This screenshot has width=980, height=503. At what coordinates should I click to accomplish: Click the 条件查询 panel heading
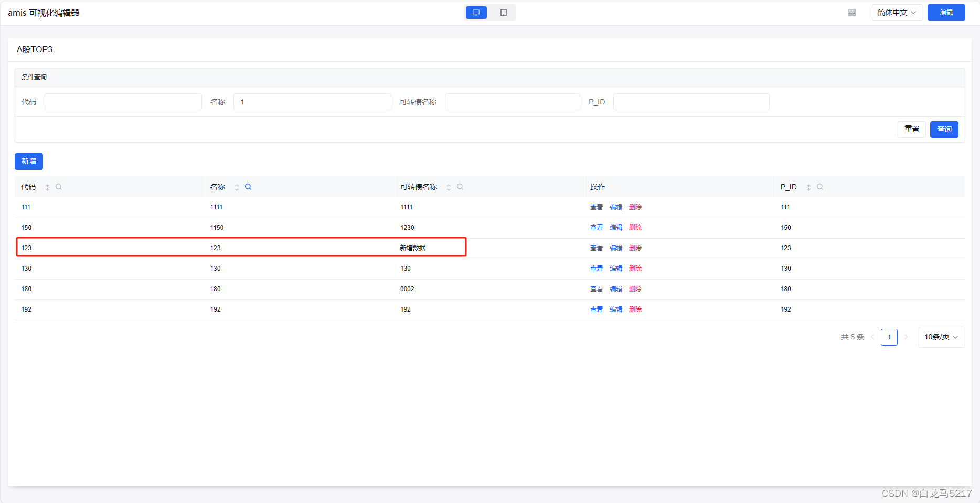tap(34, 77)
